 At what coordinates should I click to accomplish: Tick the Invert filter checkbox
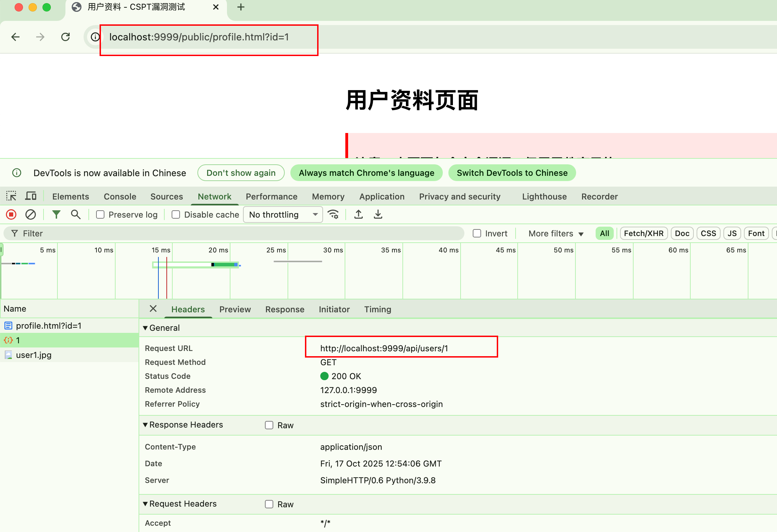tap(477, 234)
